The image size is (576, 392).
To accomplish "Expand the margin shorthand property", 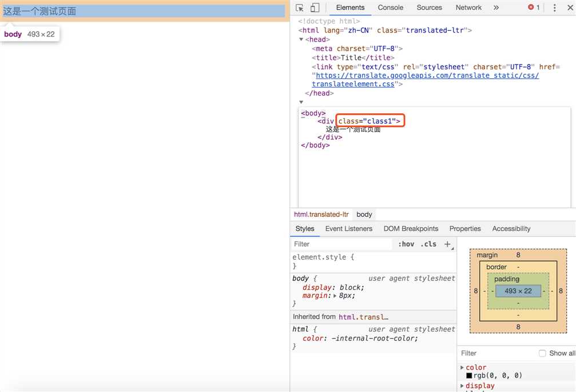I will 335,296.
